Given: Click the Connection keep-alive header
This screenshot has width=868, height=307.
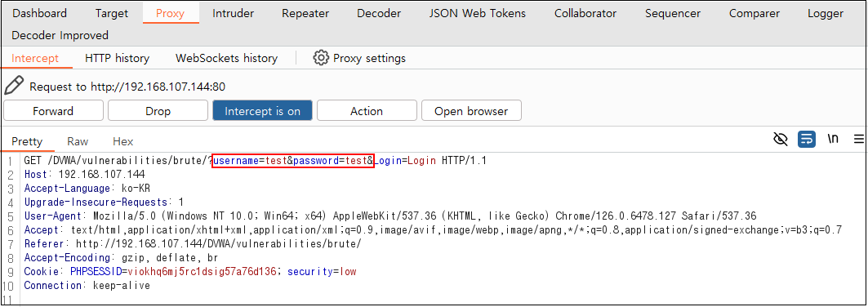Looking at the screenshot, I should pos(87,286).
